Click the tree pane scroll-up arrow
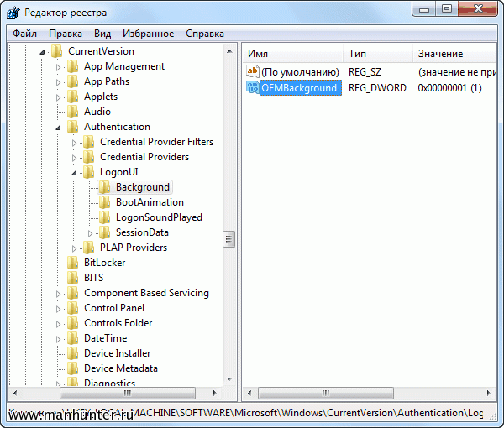The image size is (504, 428). tap(228, 52)
